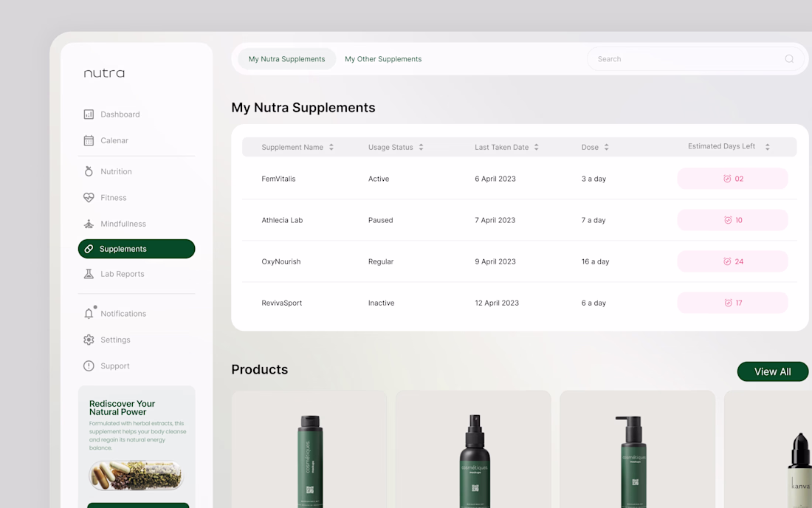Click into the Search field
812x508 pixels.
695,59
